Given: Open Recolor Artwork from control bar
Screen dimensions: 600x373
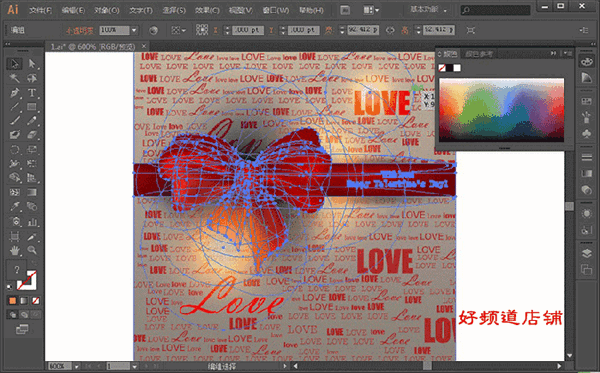Looking at the screenshot, I should click(153, 30).
